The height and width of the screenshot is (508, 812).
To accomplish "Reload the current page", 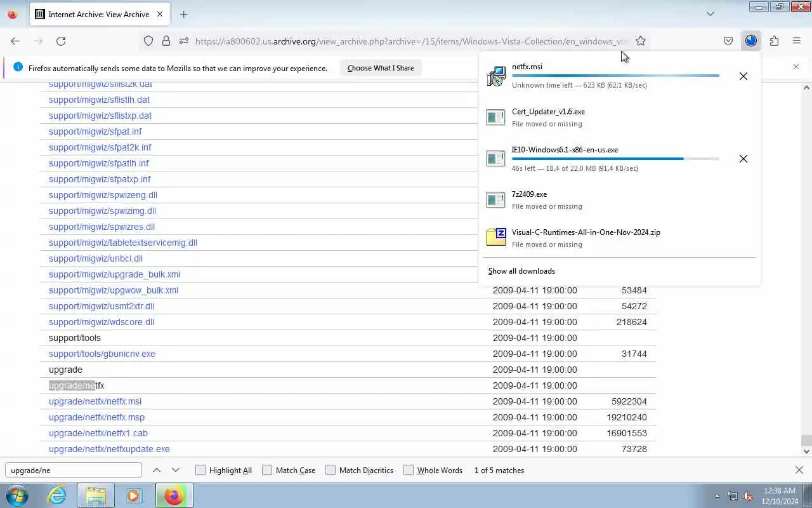I will click(61, 41).
